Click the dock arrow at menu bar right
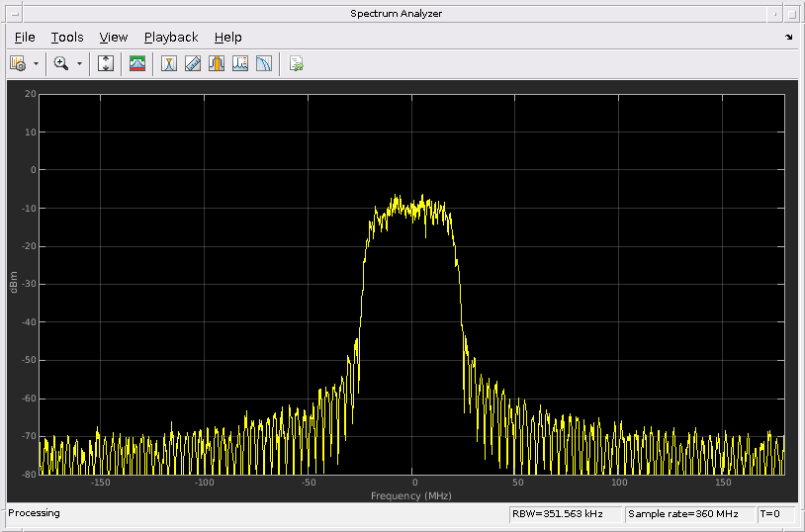This screenshot has height=532, width=805. 788,37
